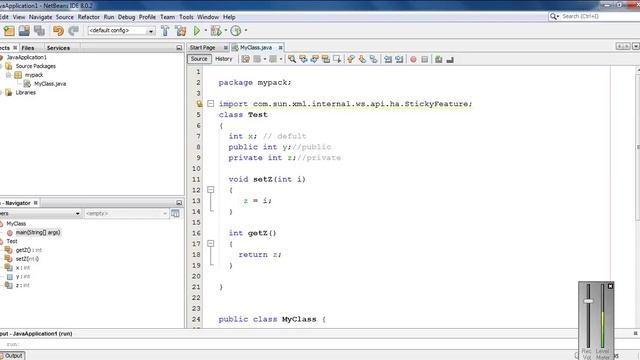Screen dimensions: 640x360
Task: Click Find Selection magnifier icon
Action: coord(292,59)
